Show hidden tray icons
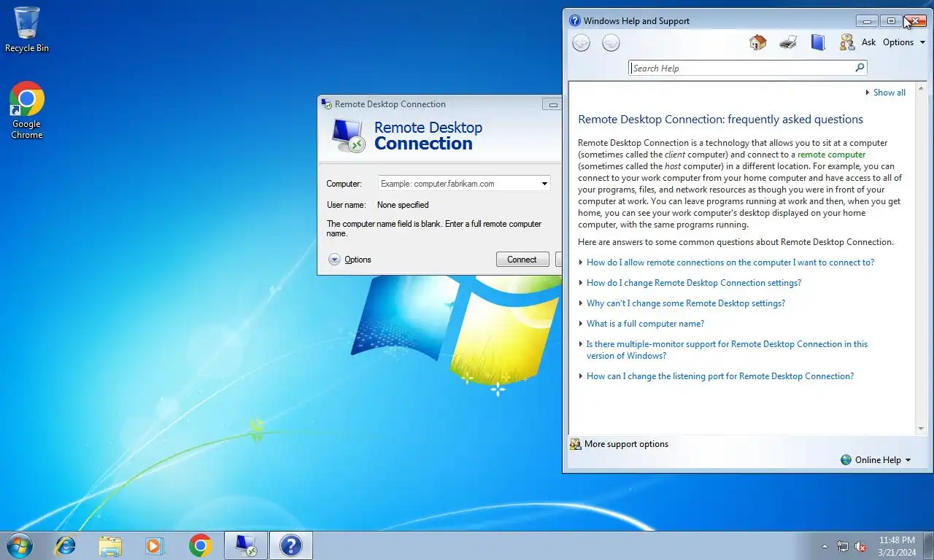 tap(825, 546)
